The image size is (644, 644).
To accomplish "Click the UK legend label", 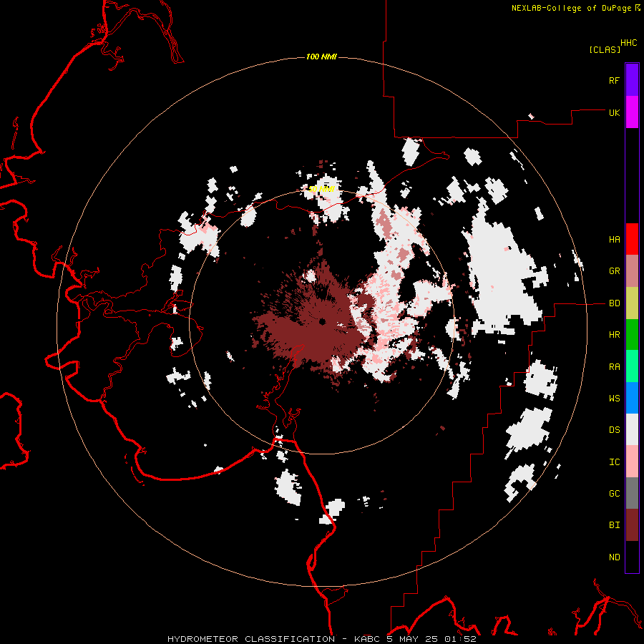I will click(x=615, y=112).
